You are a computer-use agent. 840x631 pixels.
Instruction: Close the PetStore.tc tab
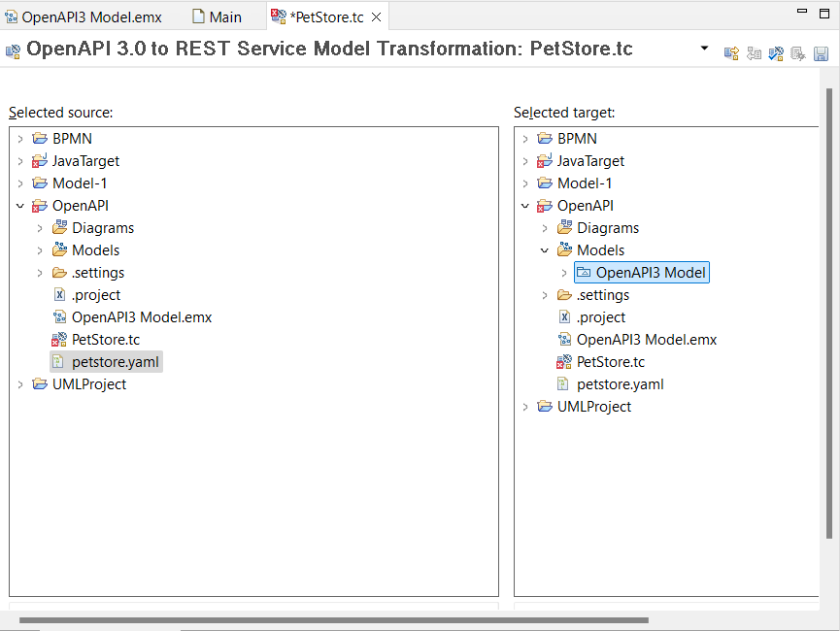click(377, 17)
